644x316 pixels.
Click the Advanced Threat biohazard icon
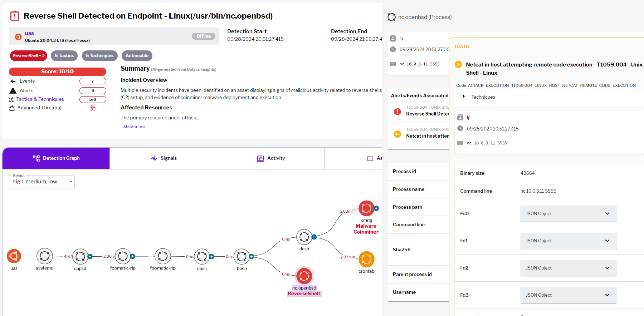[x=93, y=108]
